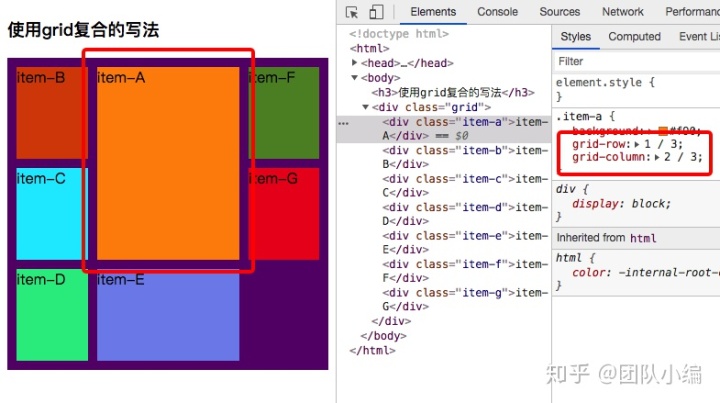Expand the head element node

pos(354,62)
